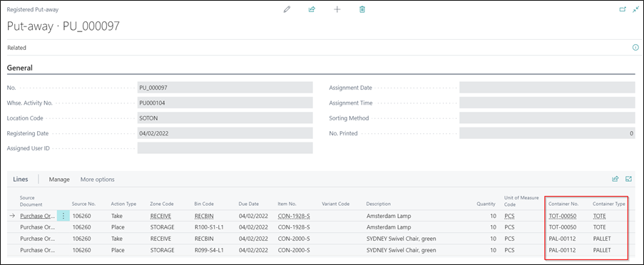Screen dimensions: 644x265
Task: Click RECBIN bin code in first row
Action: tap(203, 216)
